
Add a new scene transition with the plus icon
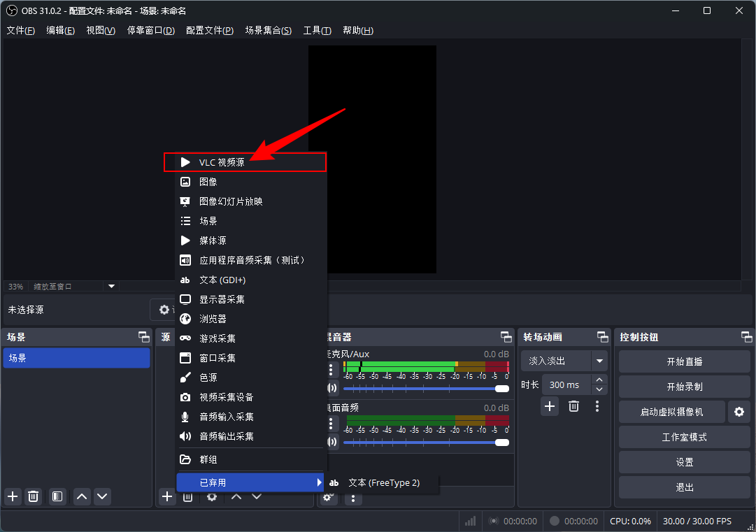tap(550, 406)
